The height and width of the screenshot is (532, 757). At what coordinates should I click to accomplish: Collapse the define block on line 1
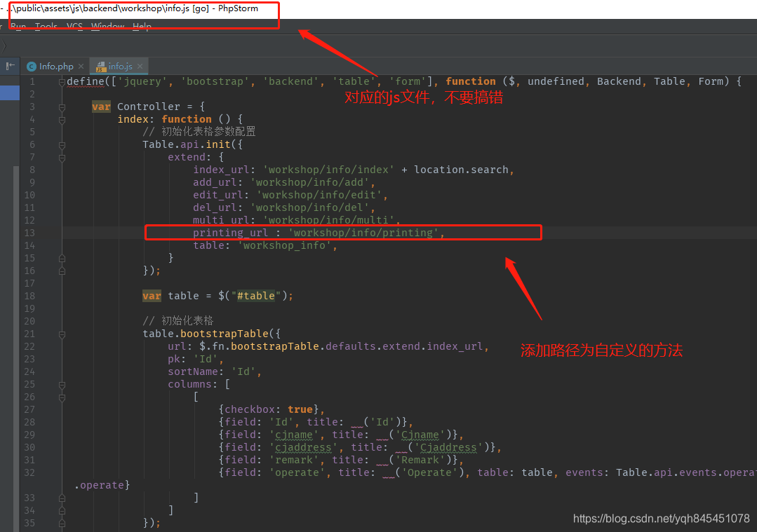point(62,82)
